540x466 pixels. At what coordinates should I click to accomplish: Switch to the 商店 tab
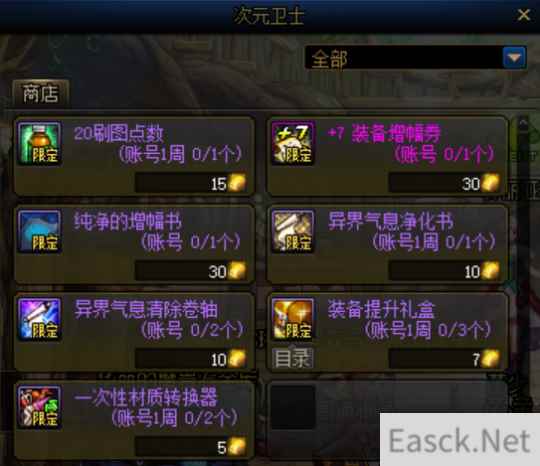[41, 93]
